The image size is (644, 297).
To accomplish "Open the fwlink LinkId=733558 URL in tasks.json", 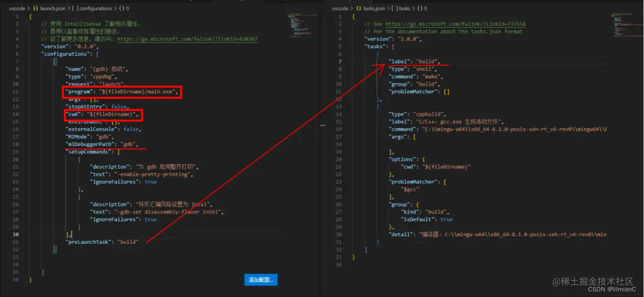I will pyautogui.click(x=455, y=24).
